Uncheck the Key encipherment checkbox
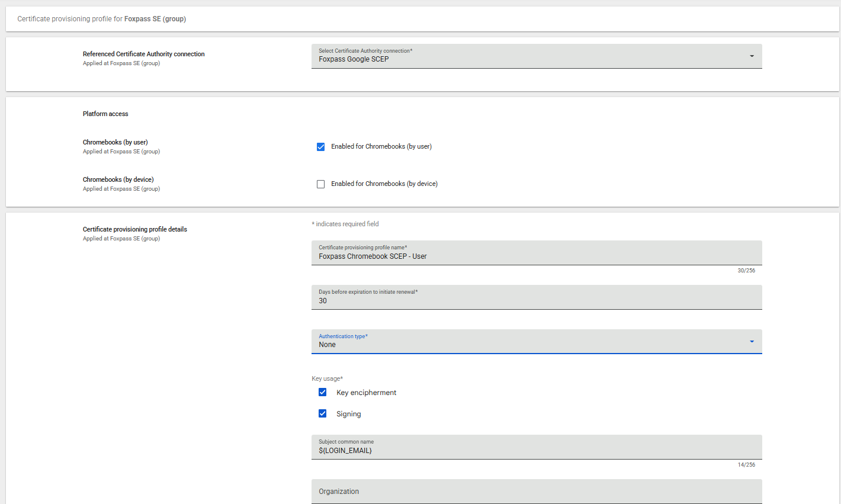This screenshot has width=841, height=504. point(323,392)
